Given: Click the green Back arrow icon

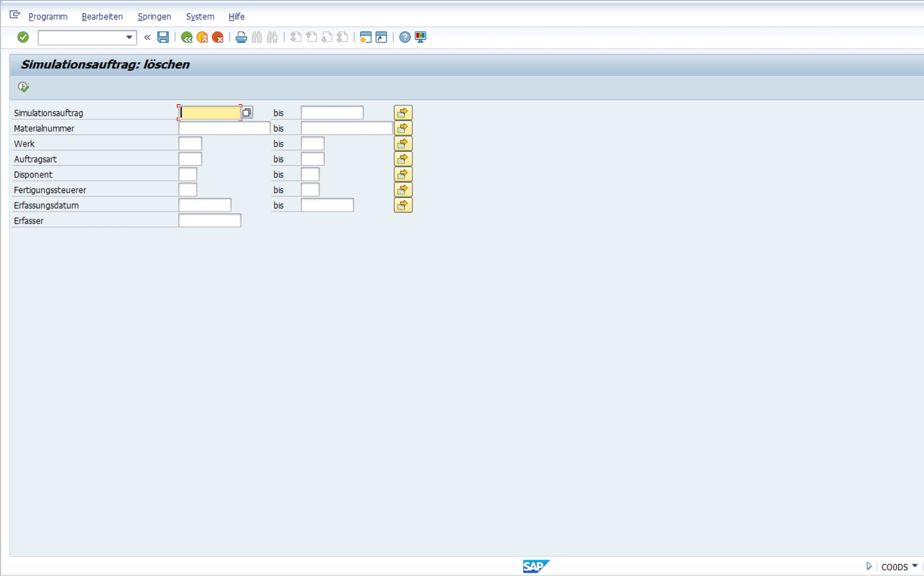Looking at the screenshot, I should tap(187, 38).
